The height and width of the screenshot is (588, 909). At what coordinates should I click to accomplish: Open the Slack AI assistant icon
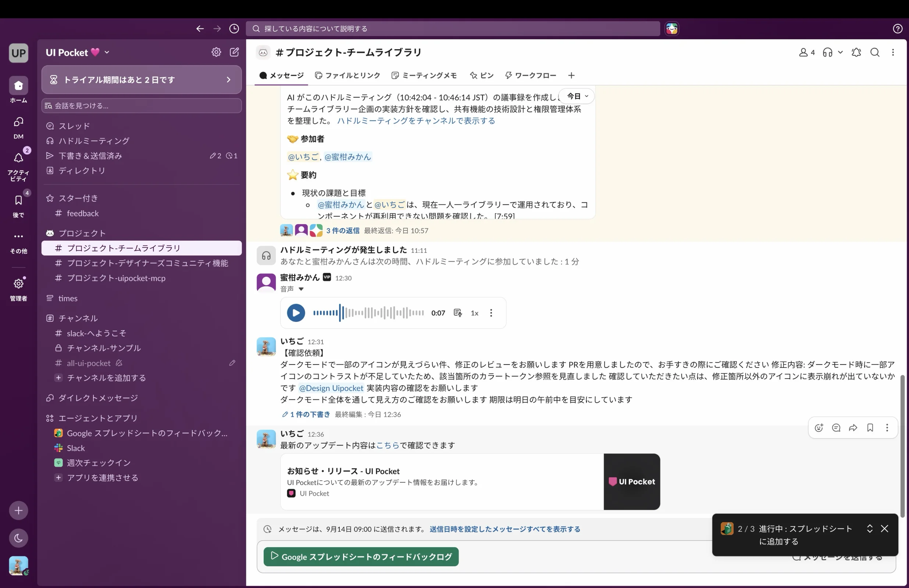pyautogui.click(x=672, y=29)
